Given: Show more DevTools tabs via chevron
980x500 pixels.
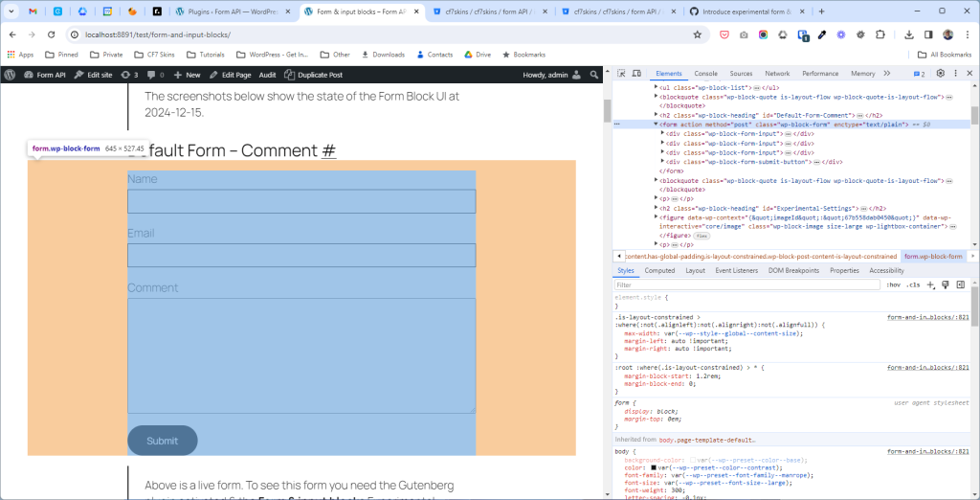Looking at the screenshot, I should click(886, 74).
